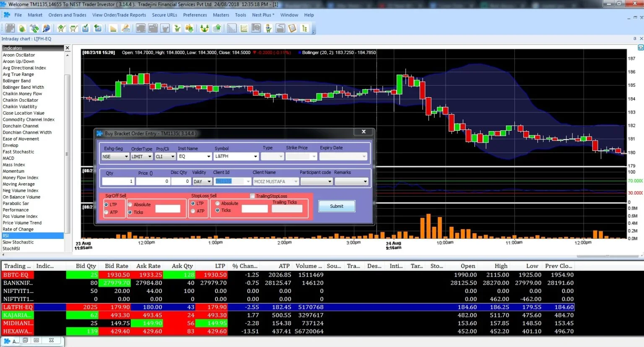Screen dimensions: 644x347
Task: Click the green tree hierarchy toolbar icon
Action: point(305,28)
